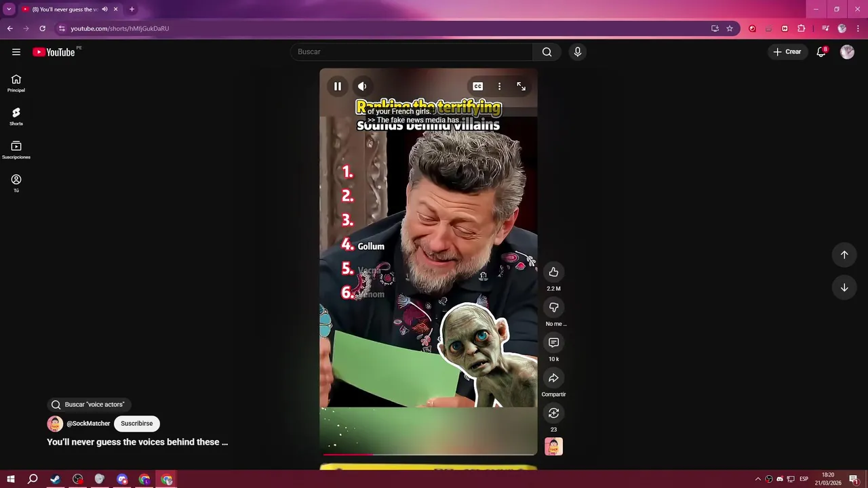This screenshot has width=868, height=488.
Task: Open the YouTube hamburger guide menu
Action: (x=16, y=52)
